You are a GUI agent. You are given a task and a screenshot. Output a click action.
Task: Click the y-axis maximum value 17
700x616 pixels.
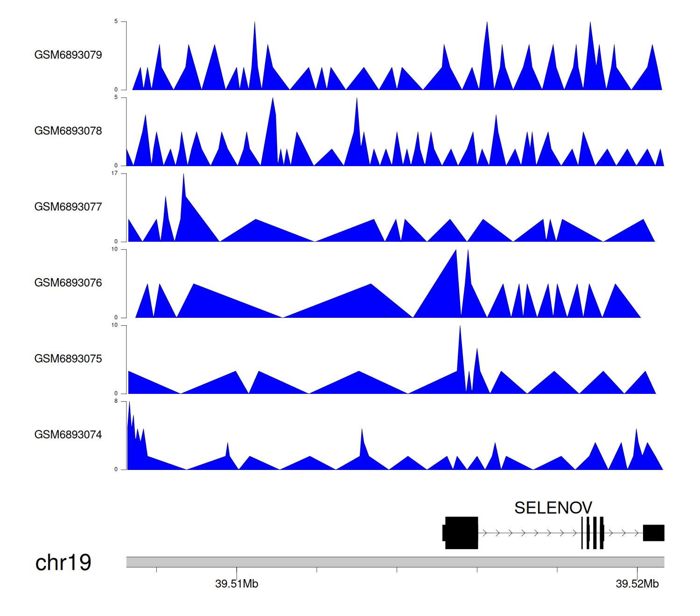click(114, 174)
